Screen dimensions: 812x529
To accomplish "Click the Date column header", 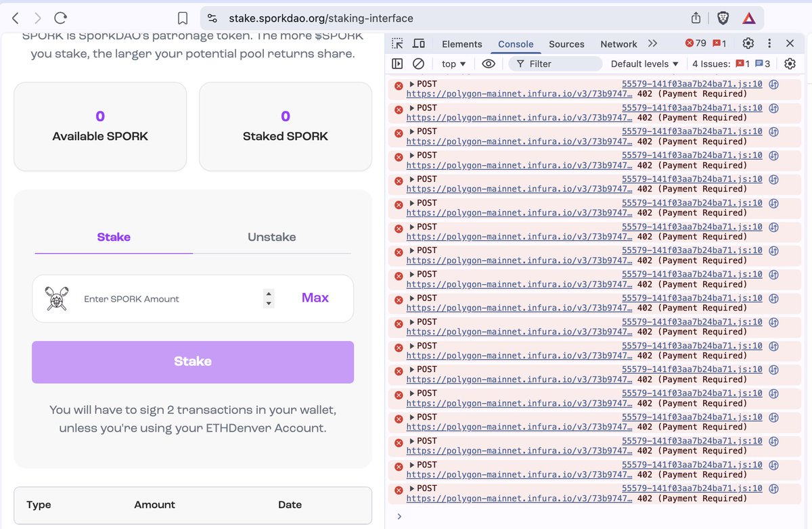I will (290, 505).
